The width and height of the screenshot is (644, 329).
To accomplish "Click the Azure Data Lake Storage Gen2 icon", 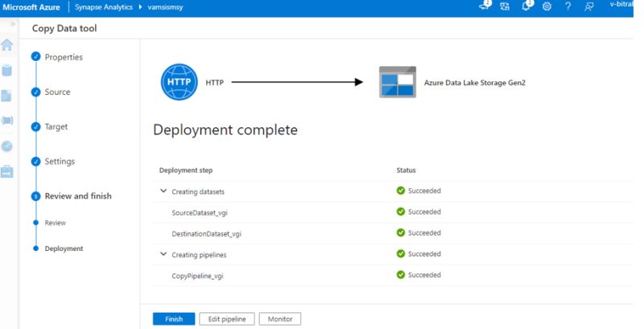I will 397,82.
